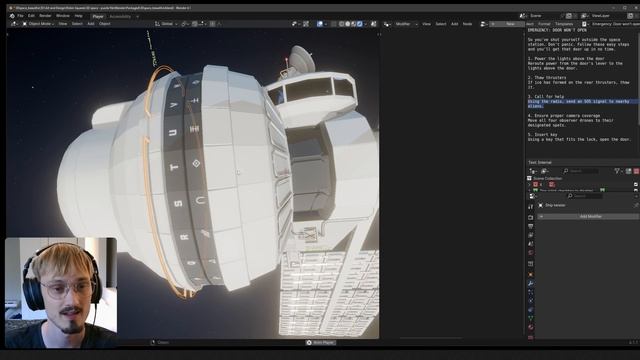This screenshot has height=360, width=640.
Task: Open the pivot point dropdown
Action: pyautogui.click(x=185, y=24)
